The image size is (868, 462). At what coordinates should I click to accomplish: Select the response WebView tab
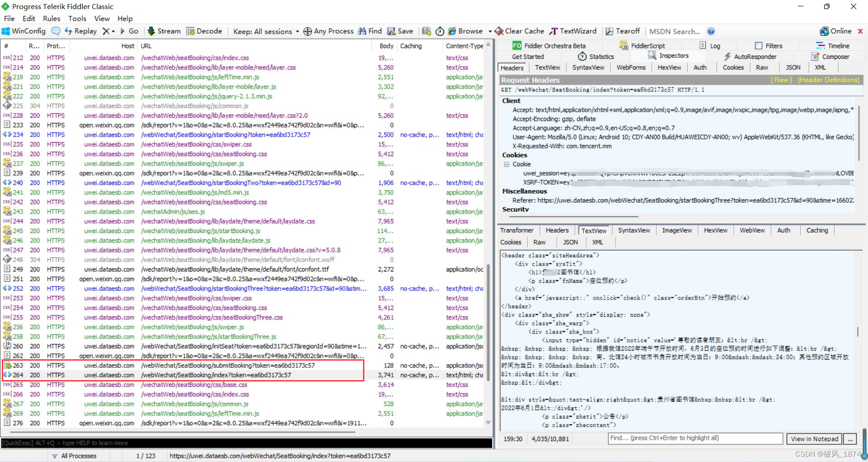click(752, 230)
